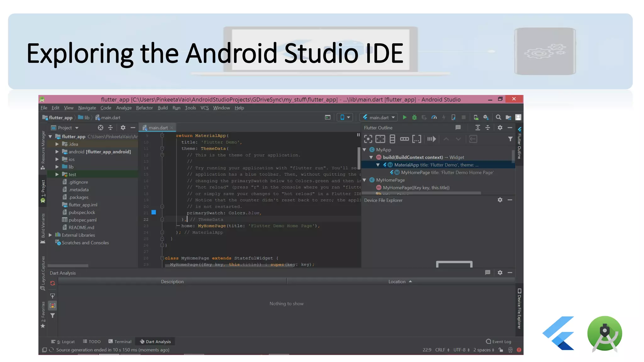Open the Project view dropdown
644x362 pixels.
tap(65, 128)
